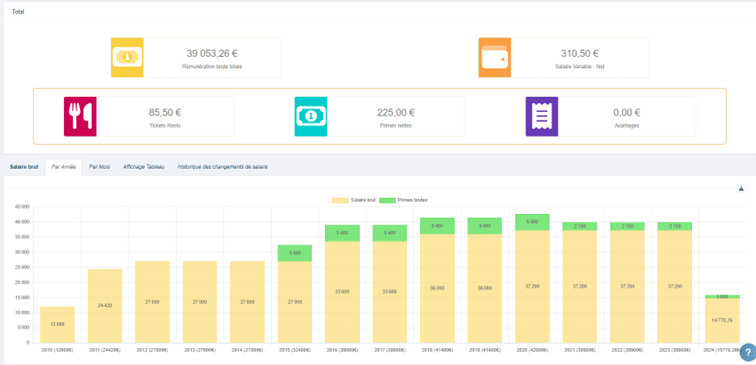This screenshot has height=365, width=756.
Task: Select the 2021 green primes segment labeled 2 700
Action: click(x=580, y=226)
